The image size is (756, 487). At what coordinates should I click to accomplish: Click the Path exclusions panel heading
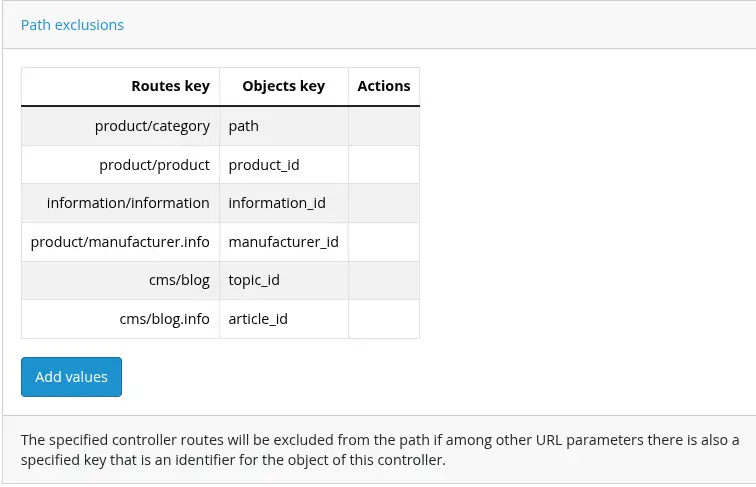pos(72,25)
